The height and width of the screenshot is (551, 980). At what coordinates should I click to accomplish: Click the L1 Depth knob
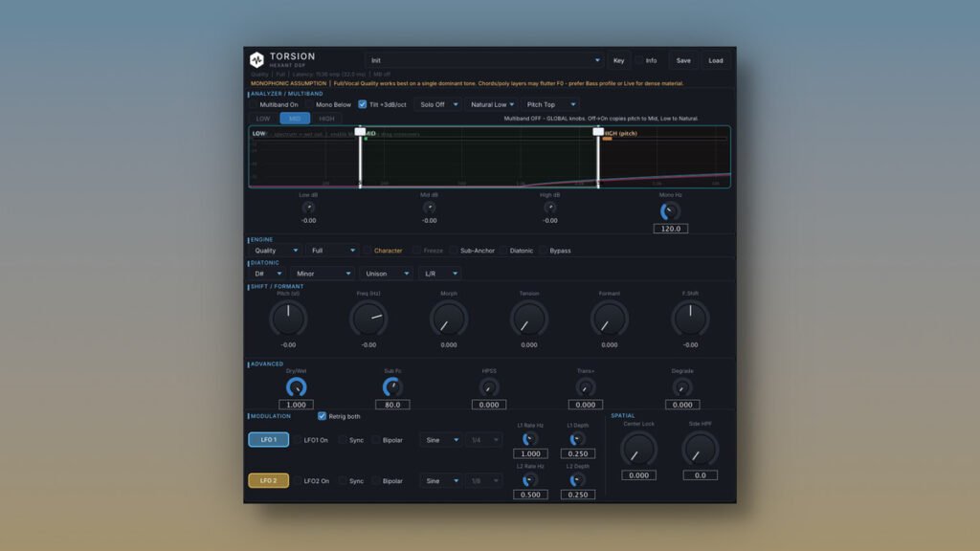coord(577,439)
